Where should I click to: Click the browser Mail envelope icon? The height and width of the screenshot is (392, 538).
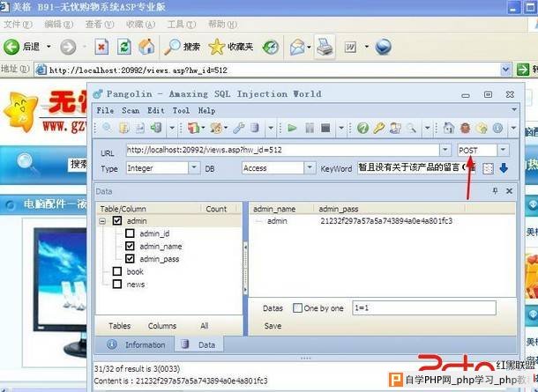pos(297,47)
